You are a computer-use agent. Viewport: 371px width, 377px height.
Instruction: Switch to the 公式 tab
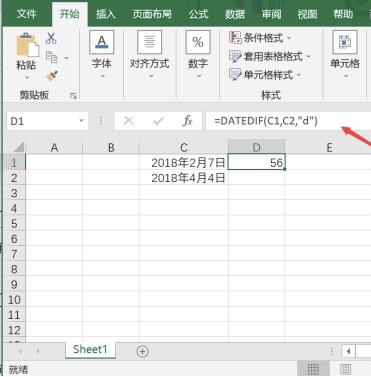click(198, 14)
